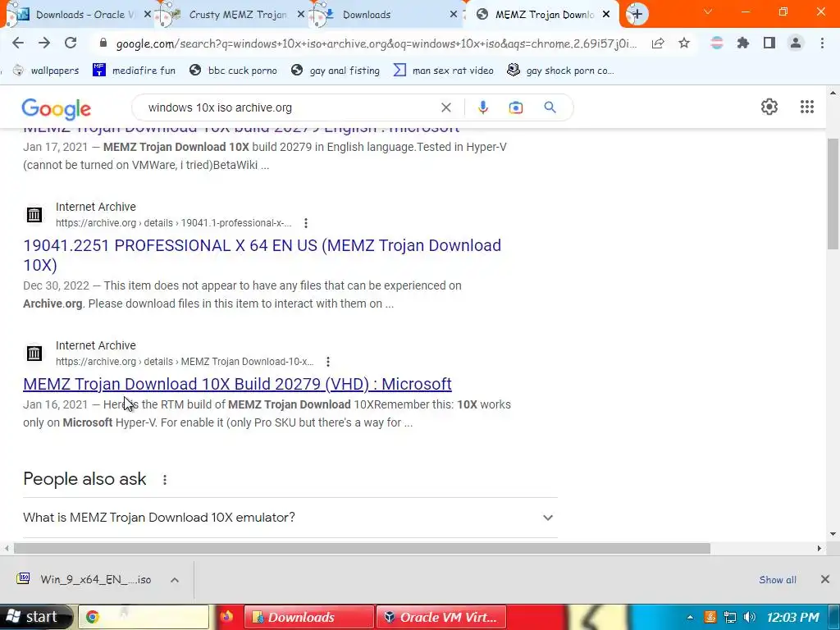
Task: Click the Google logo
Action: [x=57, y=109]
